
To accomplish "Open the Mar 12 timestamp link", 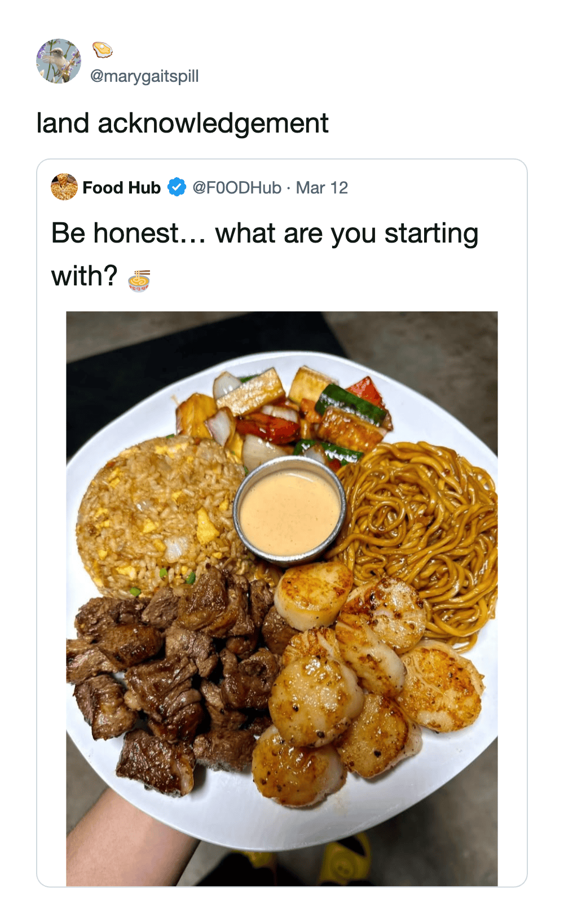I will coord(322,188).
